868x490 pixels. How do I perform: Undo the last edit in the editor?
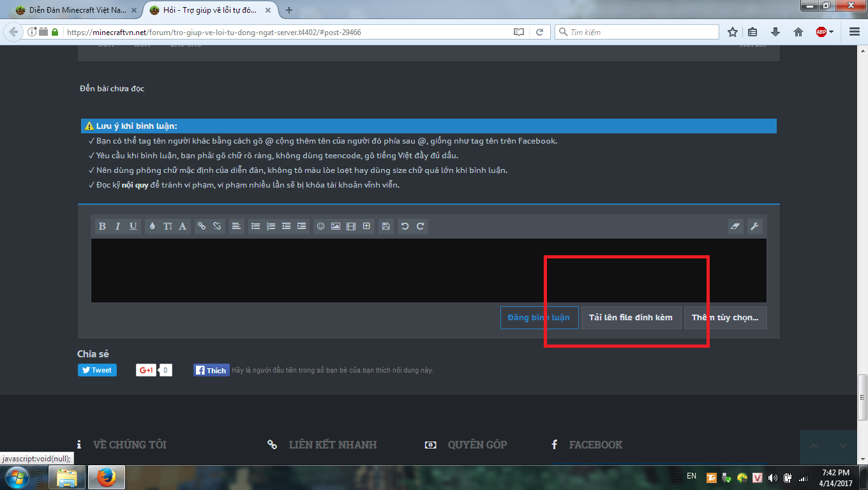(405, 226)
